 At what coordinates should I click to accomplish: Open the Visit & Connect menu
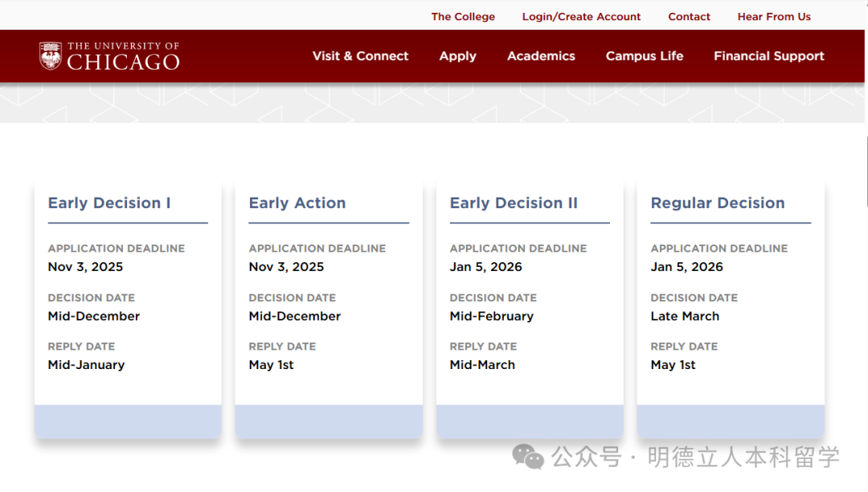coord(360,56)
